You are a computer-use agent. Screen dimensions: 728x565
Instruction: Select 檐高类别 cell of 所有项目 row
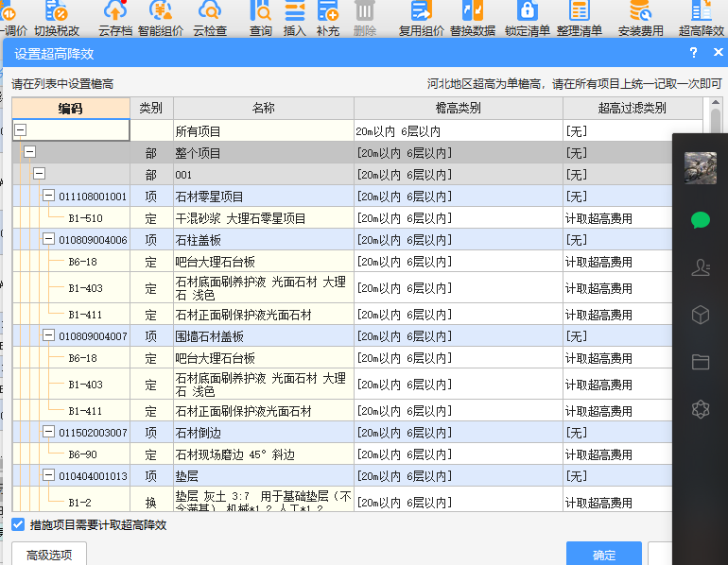point(459,131)
